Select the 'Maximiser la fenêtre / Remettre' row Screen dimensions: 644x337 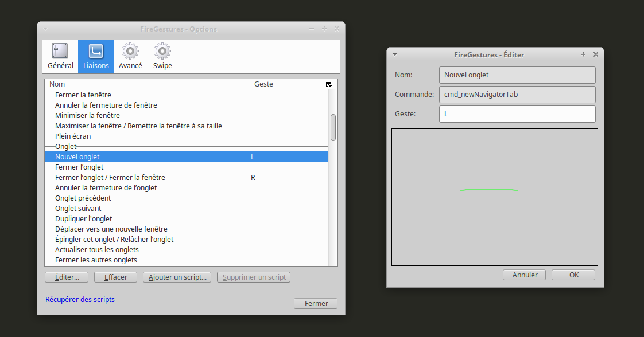coord(187,126)
